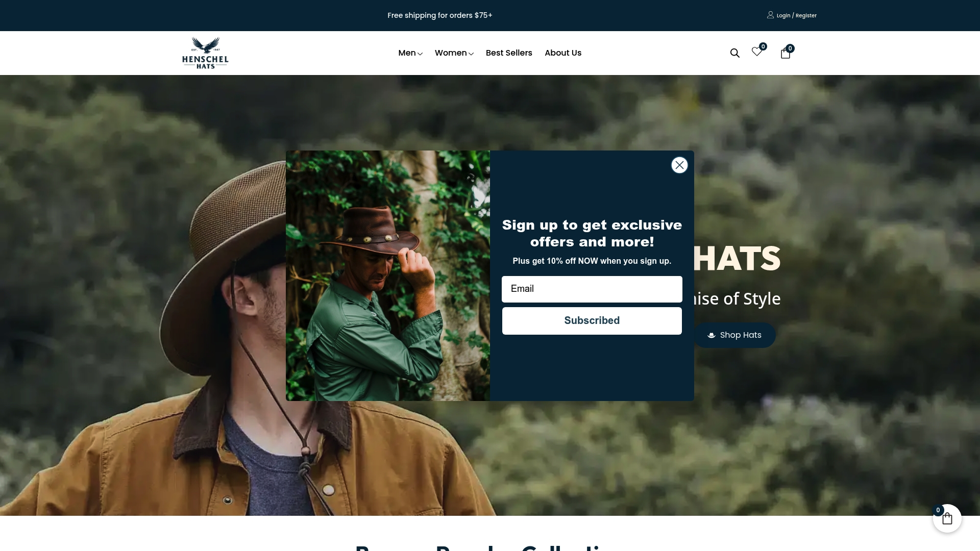
Task: Open the shopping cart icon in header
Action: tap(786, 53)
